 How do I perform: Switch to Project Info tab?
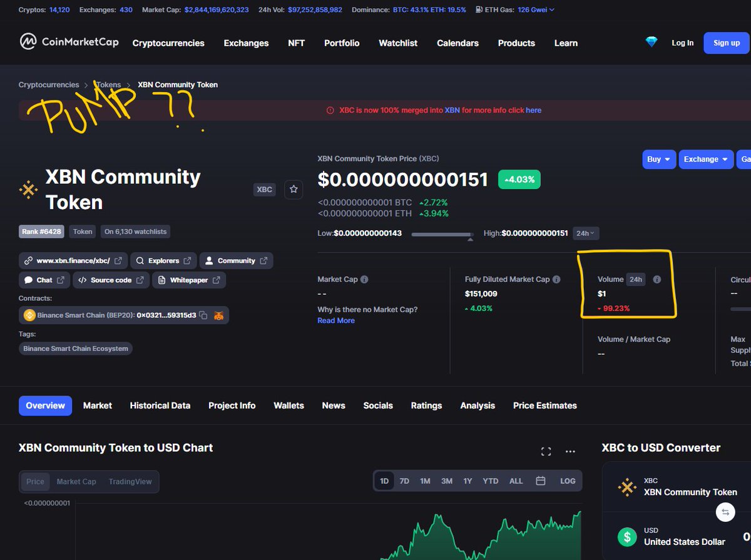(232, 405)
